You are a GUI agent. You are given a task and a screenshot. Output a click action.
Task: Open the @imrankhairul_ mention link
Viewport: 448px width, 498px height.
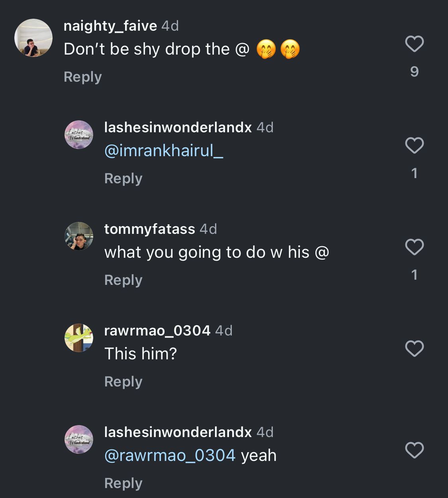164,151
